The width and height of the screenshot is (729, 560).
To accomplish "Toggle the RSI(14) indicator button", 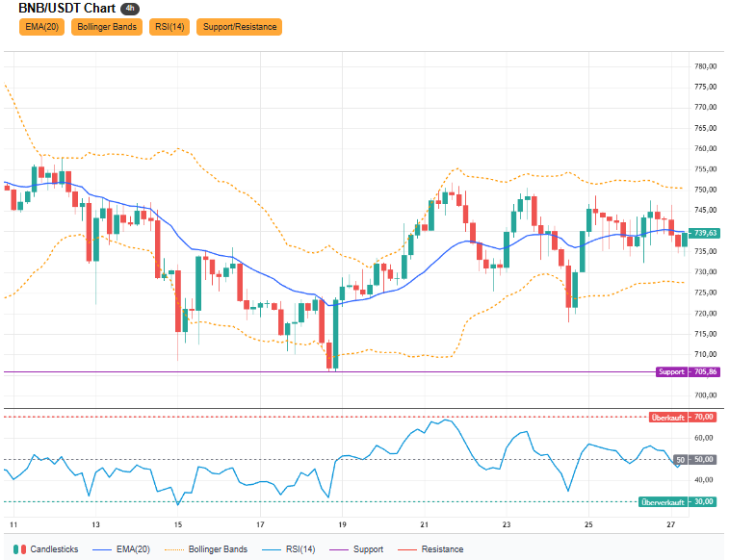I will point(169,27).
